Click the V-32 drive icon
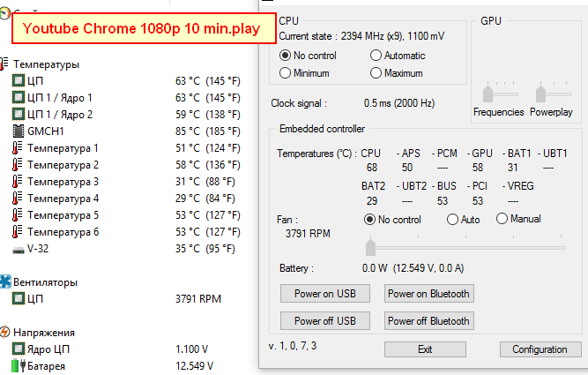 (x=18, y=250)
